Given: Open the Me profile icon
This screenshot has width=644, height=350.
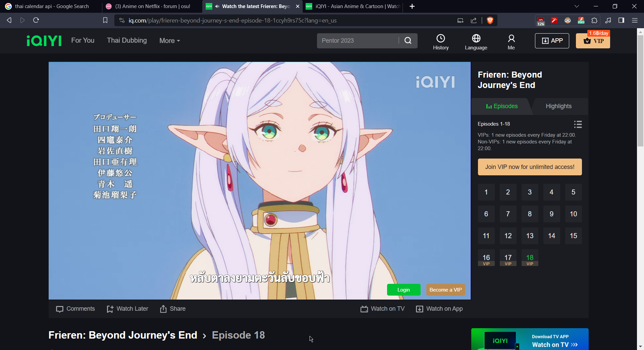Looking at the screenshot, I should click(x=511, y=38).
